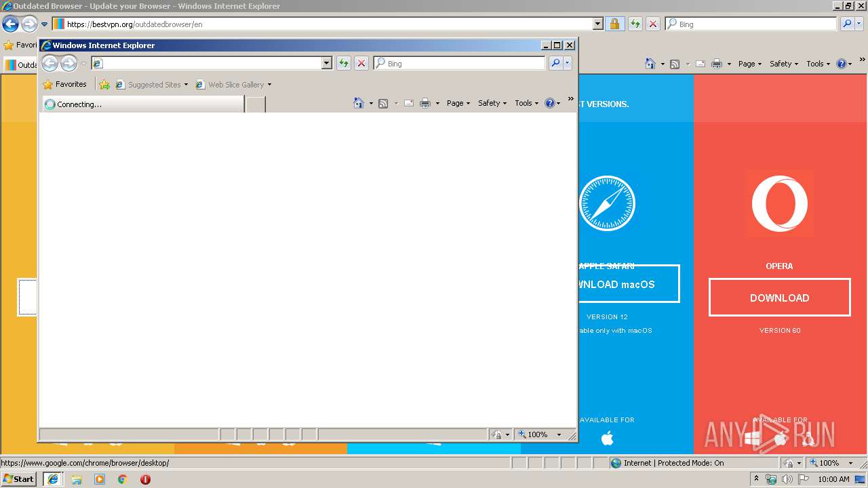Click Internet Explorer taskbar icon
This screenshot has height=488, width=868.
click(53, 479)
